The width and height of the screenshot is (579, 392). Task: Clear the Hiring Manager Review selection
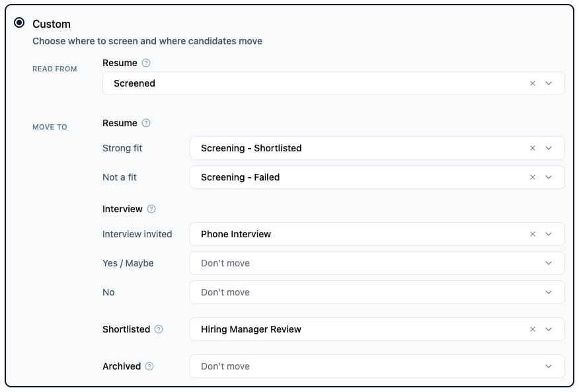coord(533,329)
